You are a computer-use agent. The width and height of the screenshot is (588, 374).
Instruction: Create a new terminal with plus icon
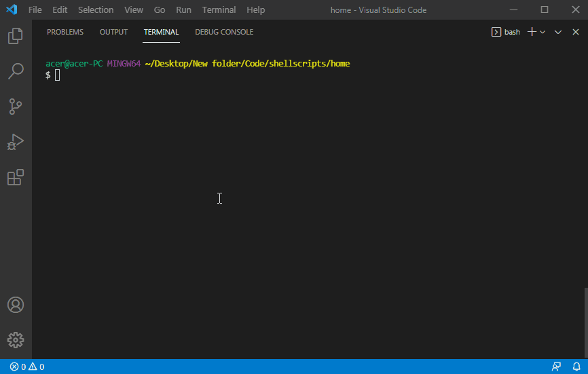532,32
